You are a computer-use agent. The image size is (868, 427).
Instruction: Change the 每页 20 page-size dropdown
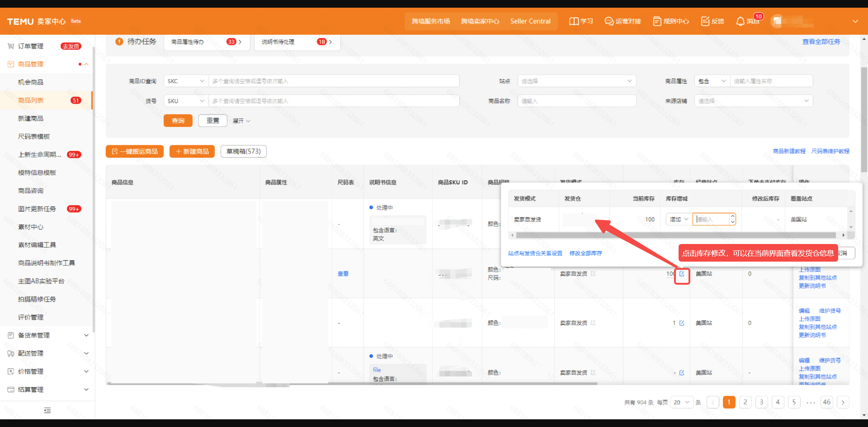682,402
